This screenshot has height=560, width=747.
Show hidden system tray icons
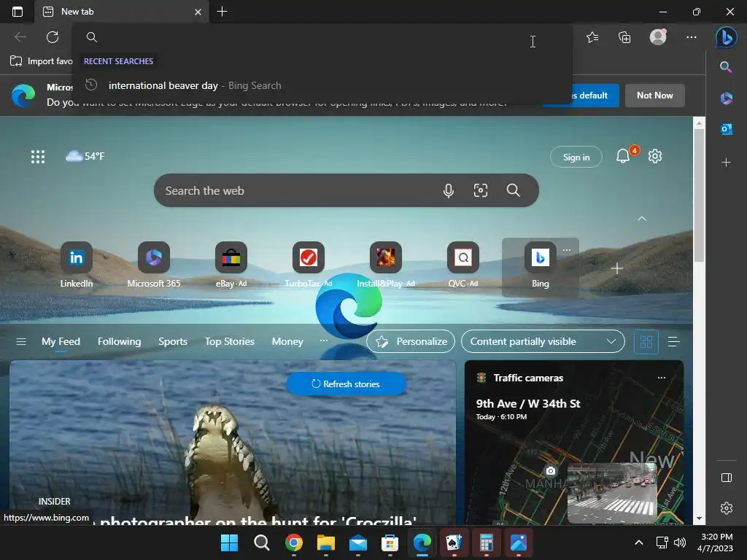[x=639, y=542]
